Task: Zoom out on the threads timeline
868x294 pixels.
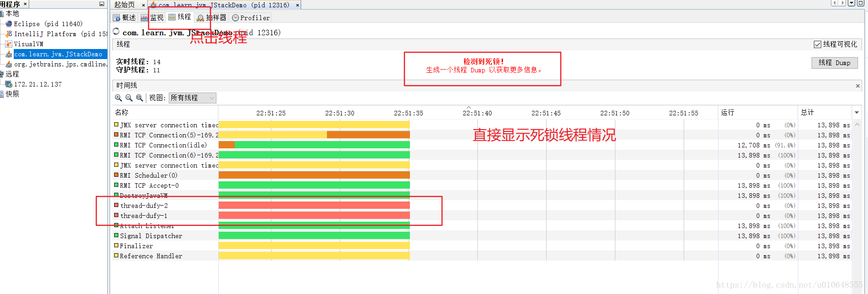Action: click(129, 98)
